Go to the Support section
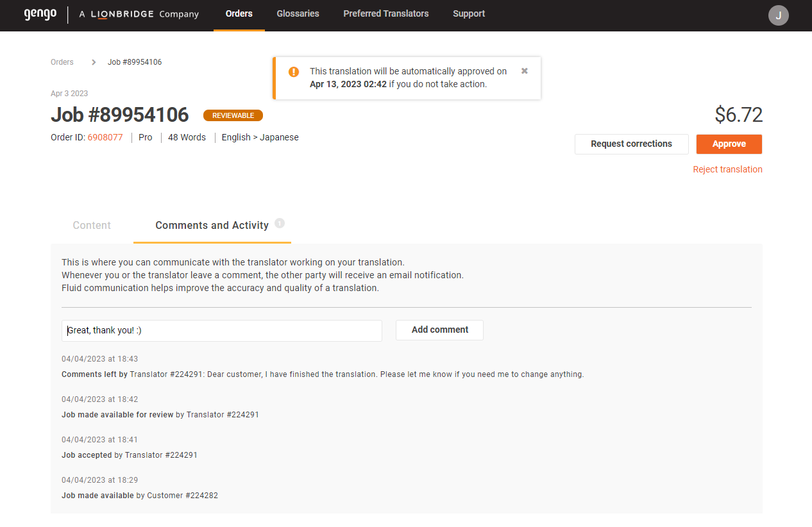 pyautogui.click(x=469, y=13)
